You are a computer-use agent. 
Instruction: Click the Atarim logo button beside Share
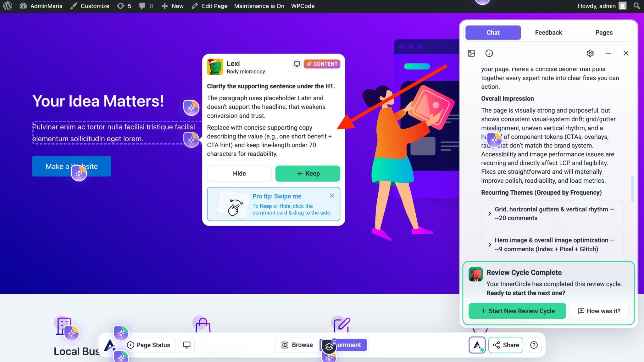477,345
